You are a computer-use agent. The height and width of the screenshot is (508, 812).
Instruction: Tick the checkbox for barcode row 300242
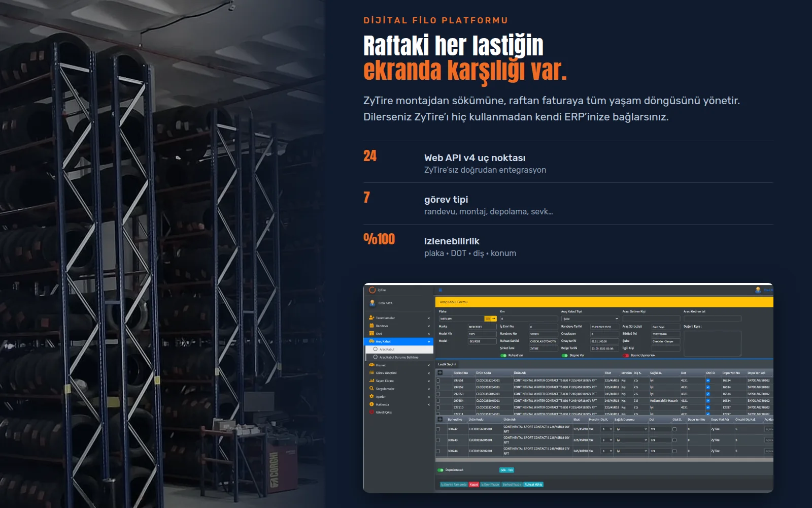coord(438,429)
